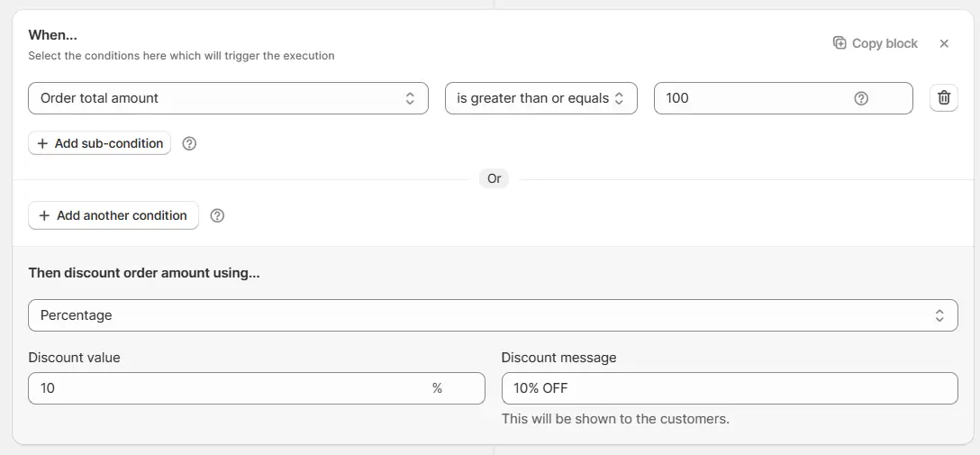Viewport: 980px width, 455px height.
Task: Open the Percentage discount type dropdown
Action: pos(493,315)
